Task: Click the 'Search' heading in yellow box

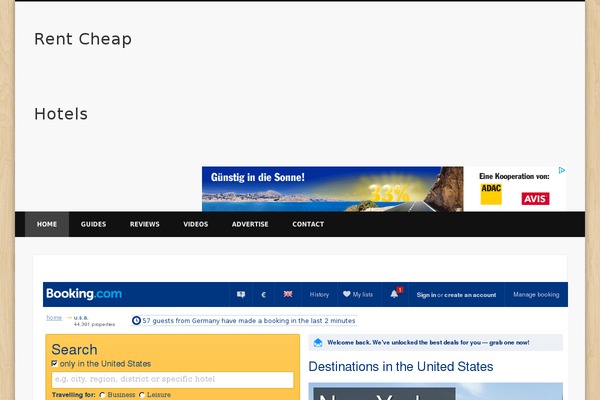Action: [x=74, y=349]
